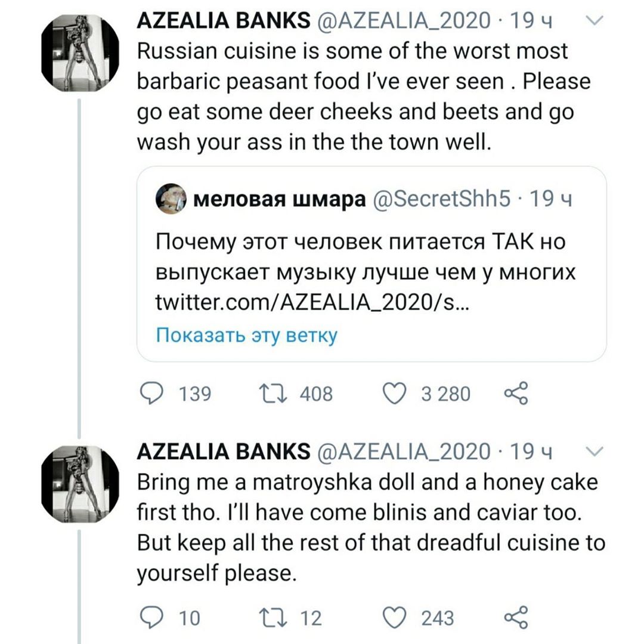This screenshot has width=644, height=644.
Task: Share the second tweet about honey cake
Action: (x=516, y=617)
